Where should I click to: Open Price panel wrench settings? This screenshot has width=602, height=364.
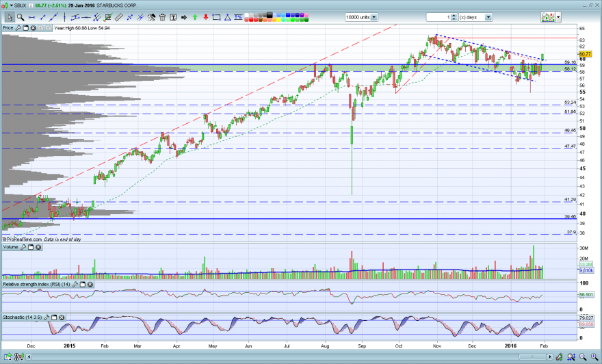coord(18,28)
